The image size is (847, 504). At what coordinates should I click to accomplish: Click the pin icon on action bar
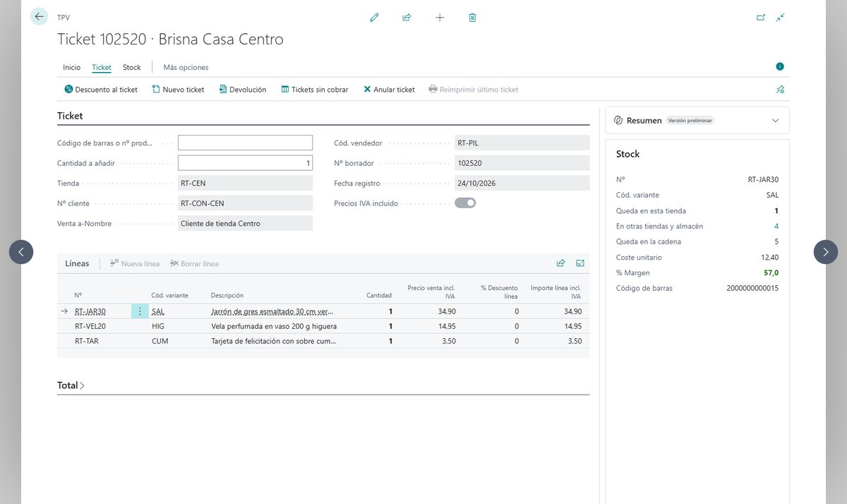[x=780, y=90]
